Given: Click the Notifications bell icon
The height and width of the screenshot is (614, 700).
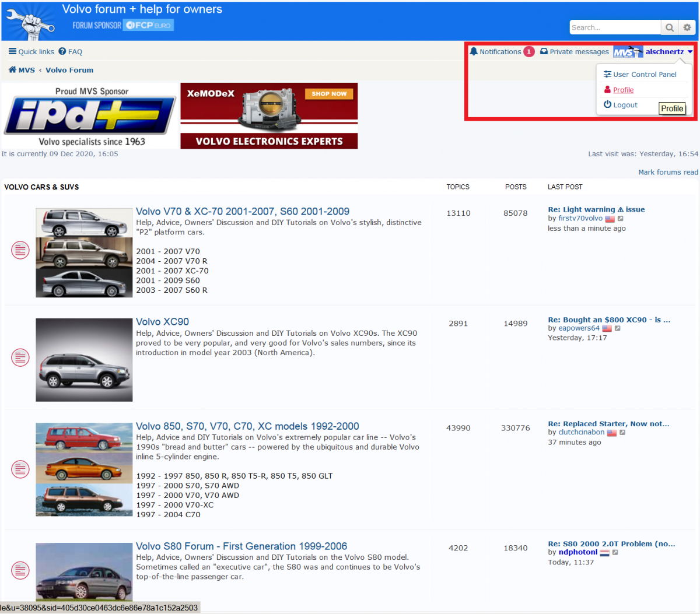Looking at the screenshot, I should 474,51.
